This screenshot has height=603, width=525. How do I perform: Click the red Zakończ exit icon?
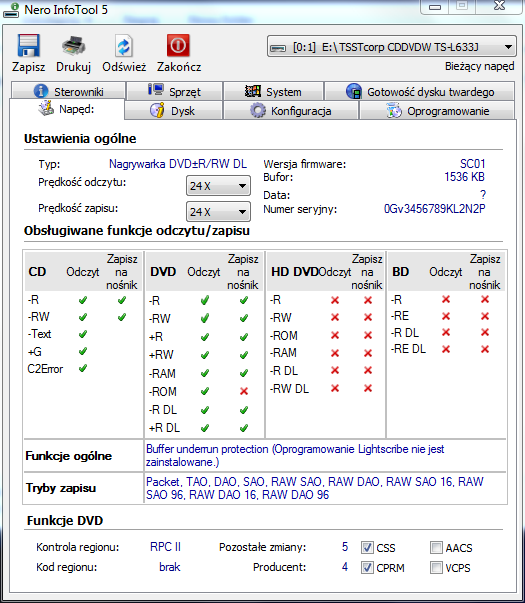click(178, 45)
